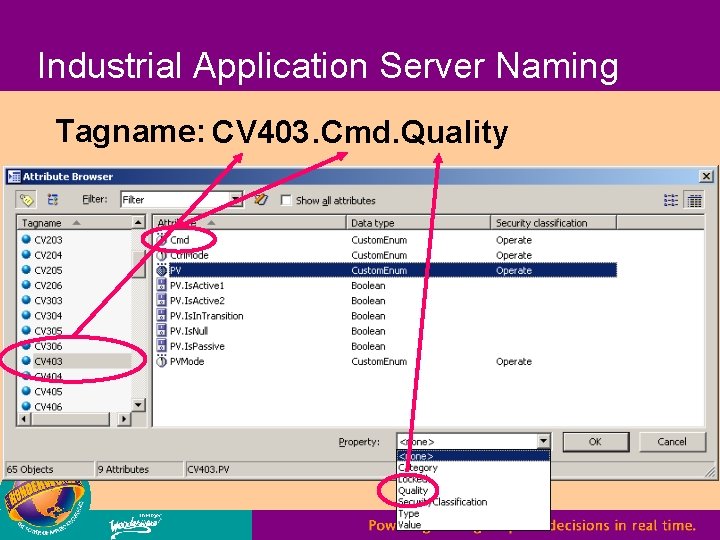Click the PVMode attribute icon
The width and height of the screenshot is (720, 540).
[161, 360]
